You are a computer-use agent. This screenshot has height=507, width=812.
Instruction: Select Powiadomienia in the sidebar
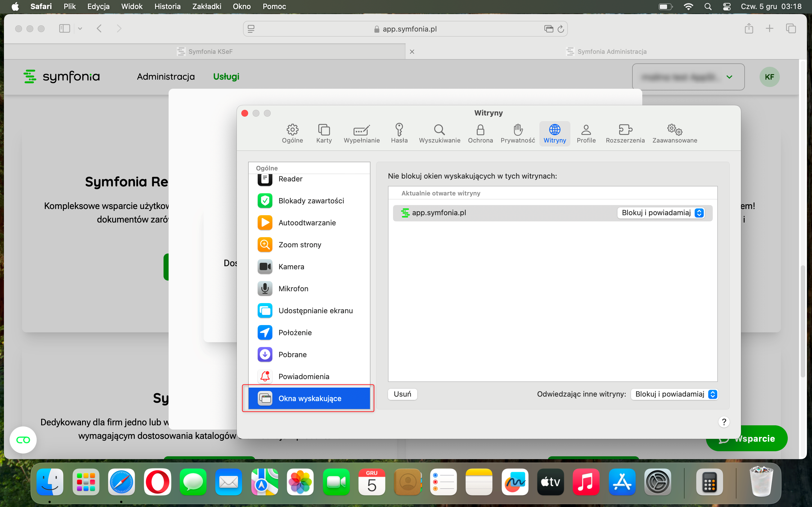303,376
